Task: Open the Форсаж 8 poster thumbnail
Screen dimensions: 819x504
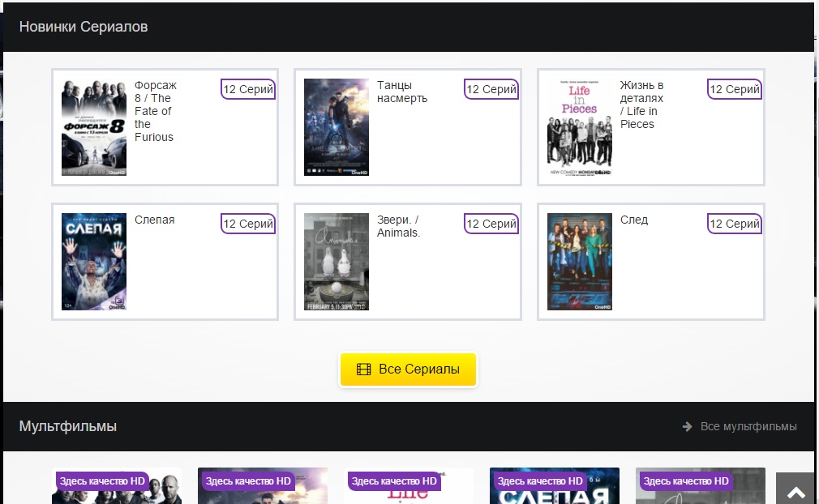Action: (x=94, y=127)
